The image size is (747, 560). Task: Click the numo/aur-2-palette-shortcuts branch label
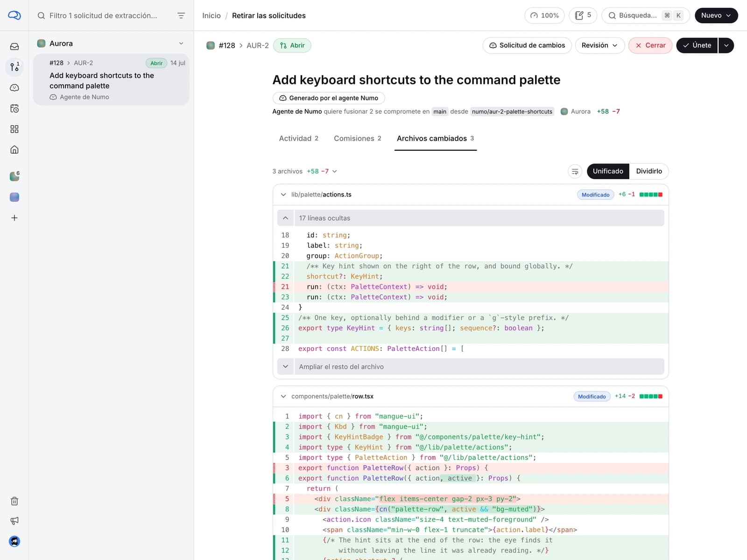(x=512, y=112)
